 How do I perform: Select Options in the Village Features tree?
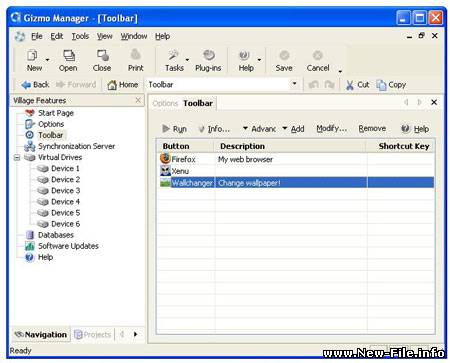51,124
